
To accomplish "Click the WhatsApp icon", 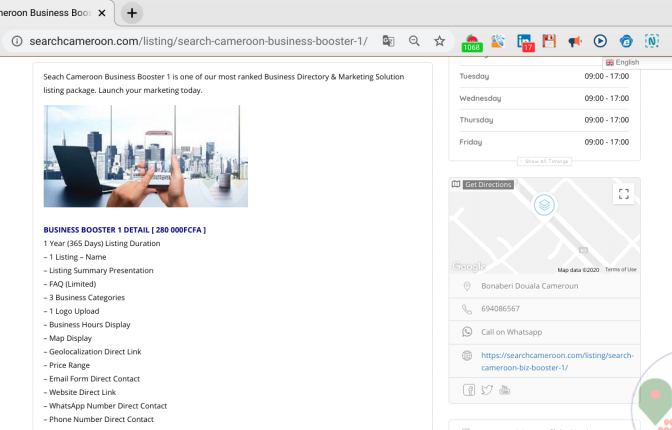I will (467, 332).
